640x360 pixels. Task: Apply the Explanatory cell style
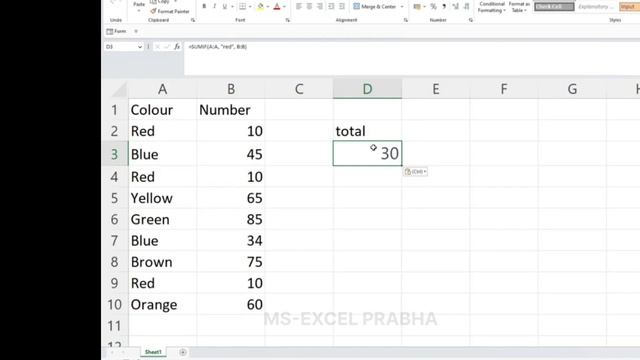click(596, 7)
